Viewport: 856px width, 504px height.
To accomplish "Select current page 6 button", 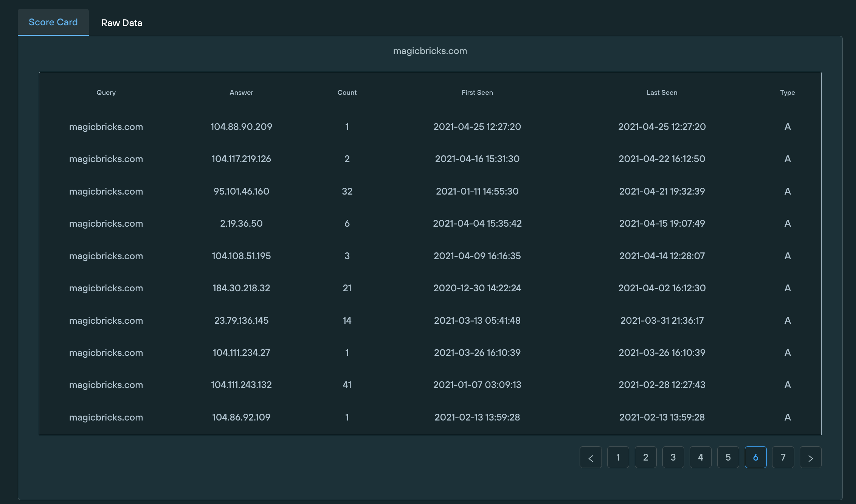I will click(x=756, y=457).
